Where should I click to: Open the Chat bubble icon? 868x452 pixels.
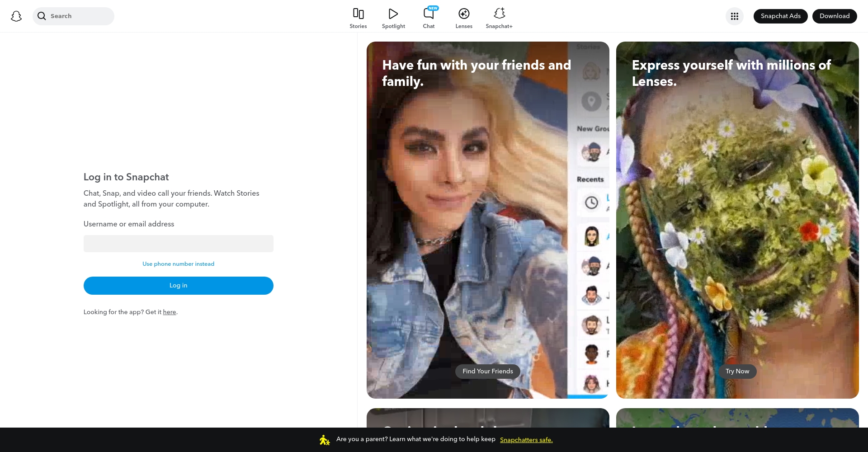point(428,14)
